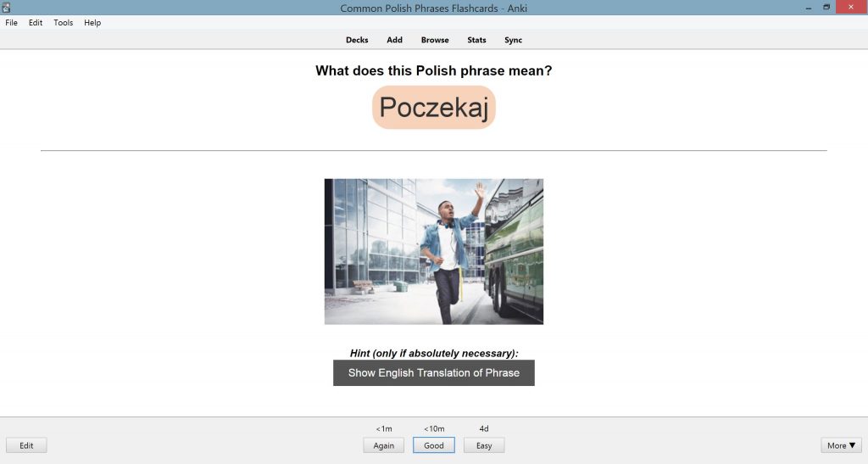Image resolution: width=868 pixels, height=464 pixels.
Task: Close the Anki window
Action: [851, 7]
